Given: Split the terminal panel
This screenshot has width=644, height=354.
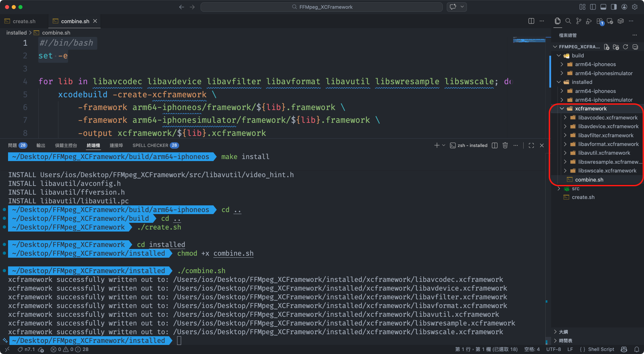Looking at the screenshot, I should click(x=495, y=145).
